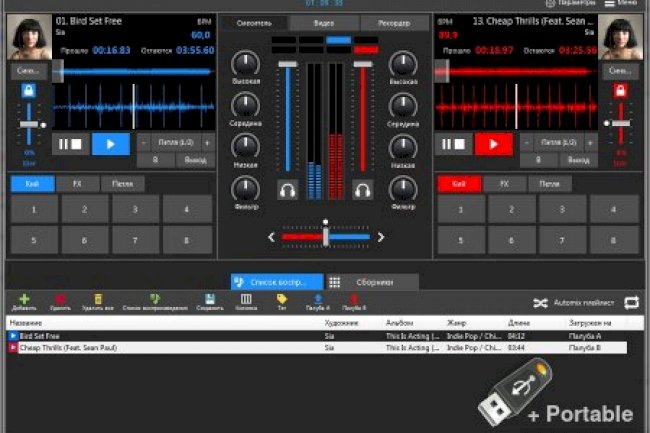
Task: Click the Delete all (Удалить все) trash icon
Action: click(x=98, y=299)
